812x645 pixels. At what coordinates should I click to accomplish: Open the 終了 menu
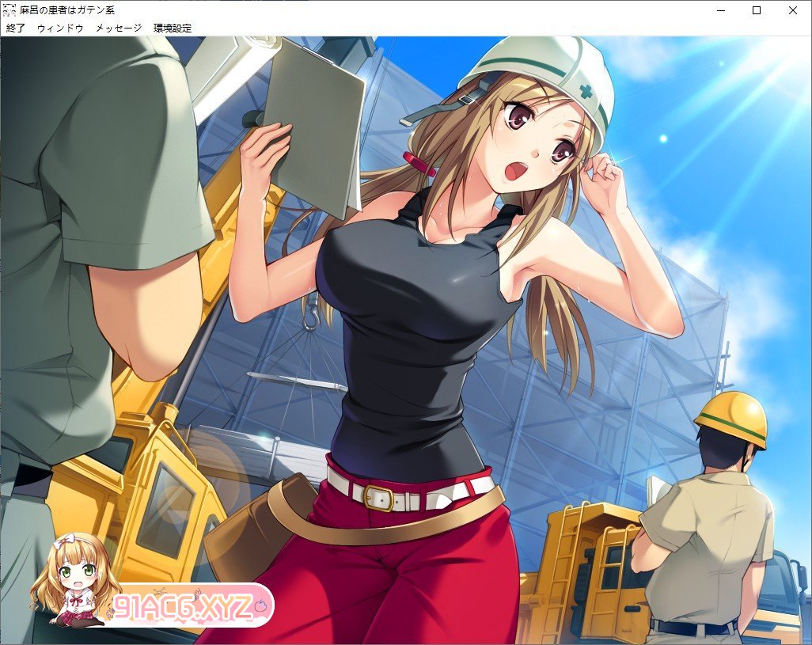click(16, 28)
